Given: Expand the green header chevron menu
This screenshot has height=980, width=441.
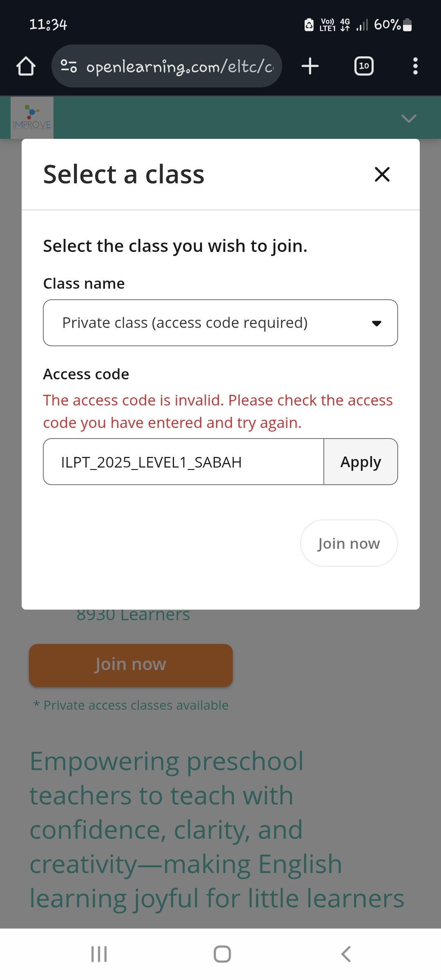Looking at the screenshot, I should [x=408, y=118].
